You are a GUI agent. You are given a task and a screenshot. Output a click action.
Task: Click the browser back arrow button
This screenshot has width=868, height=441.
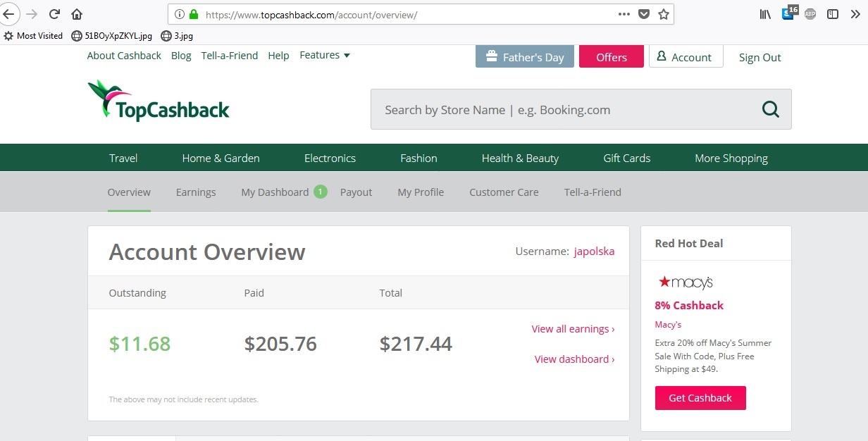pos(8,14)
